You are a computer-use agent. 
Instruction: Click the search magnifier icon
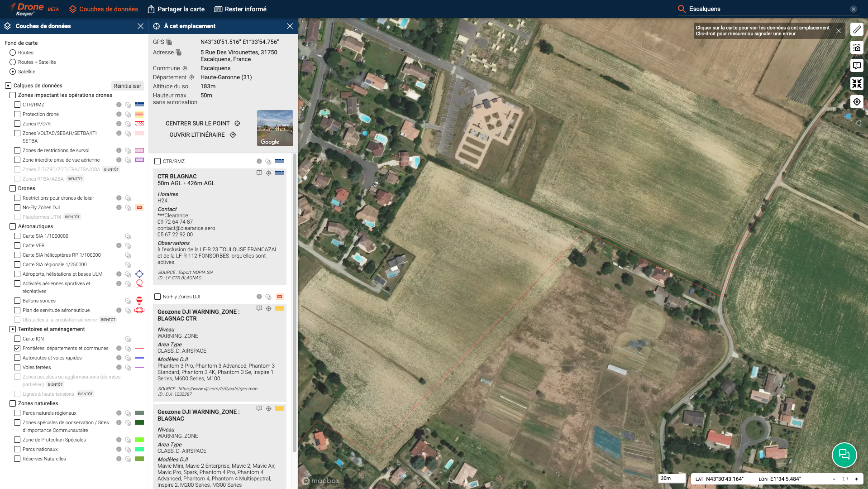(682, 9)
